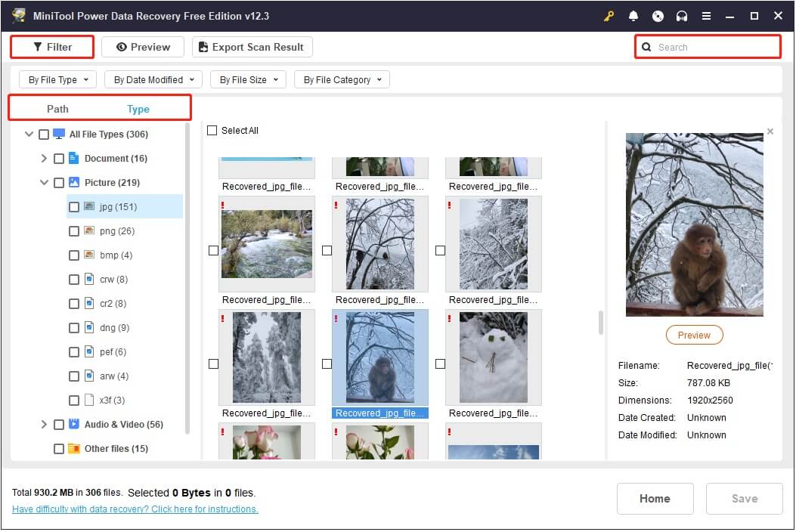Tick the Select All checkbox
The image size is (796, 532).
pyautogui.click(x=212, y=131)
